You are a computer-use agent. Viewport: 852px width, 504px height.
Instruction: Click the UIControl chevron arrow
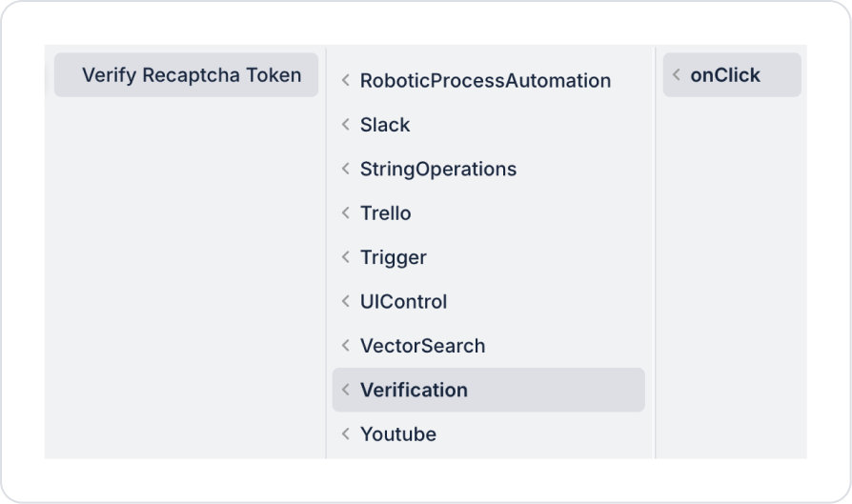point(346,302)
